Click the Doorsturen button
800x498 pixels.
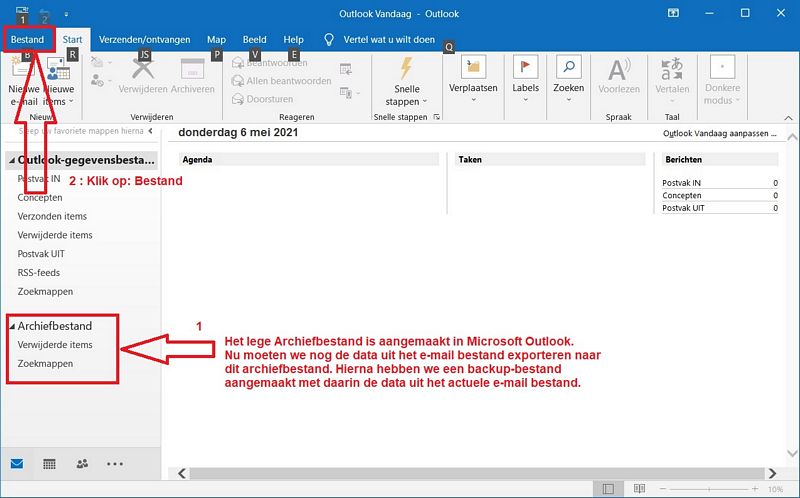pos(263,99)
